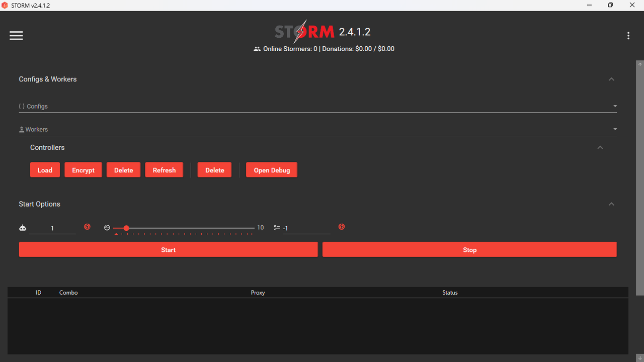
Task: Click the Donations amount text
Action: 358,49
